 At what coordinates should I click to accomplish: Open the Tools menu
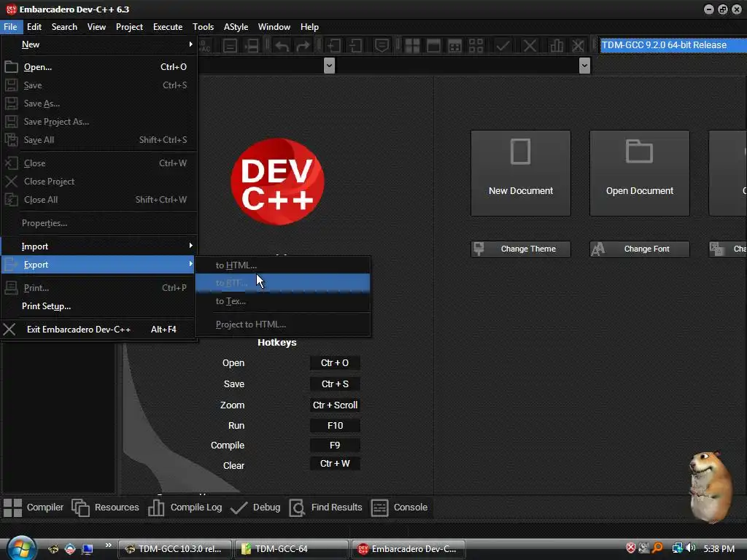coord(203,27)
